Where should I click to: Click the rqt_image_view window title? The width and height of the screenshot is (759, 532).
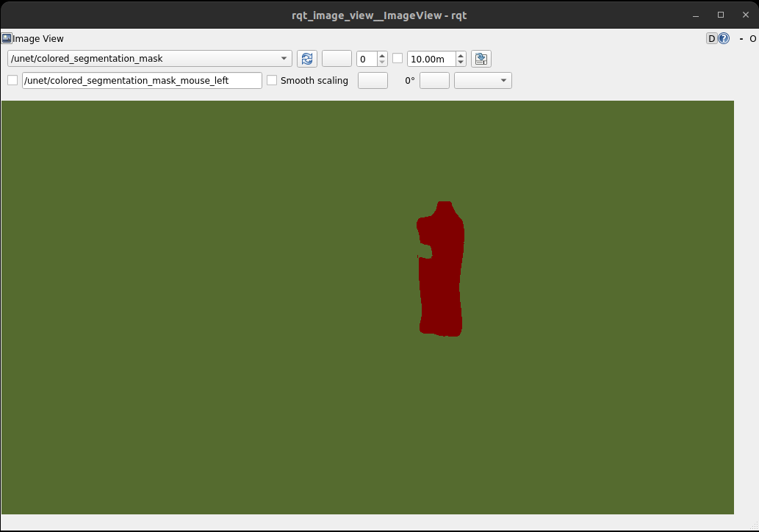(379, 15)
